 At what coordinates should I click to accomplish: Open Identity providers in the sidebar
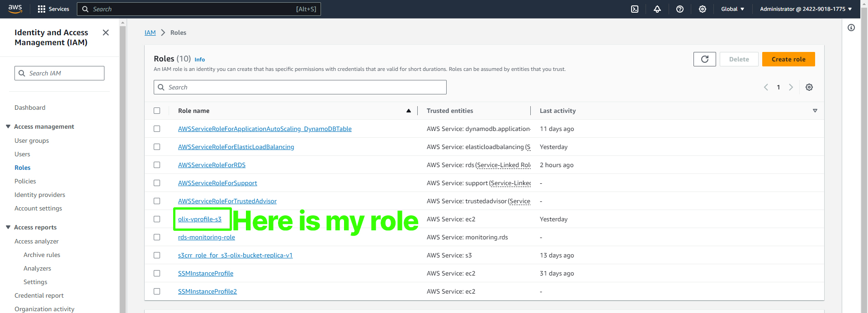[x=40, y=195]
